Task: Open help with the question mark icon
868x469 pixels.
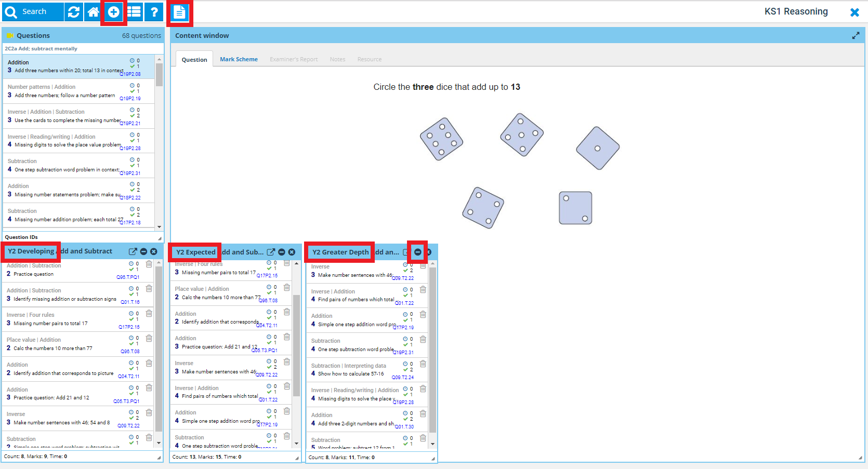Action: [154, 12]
